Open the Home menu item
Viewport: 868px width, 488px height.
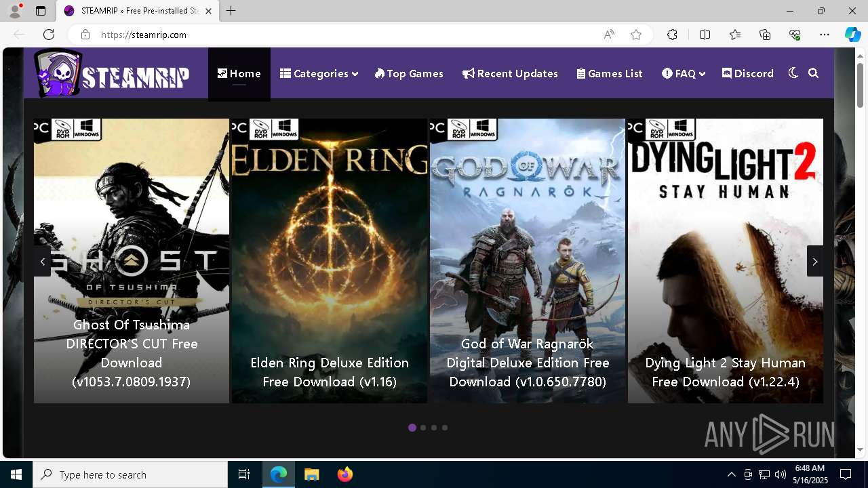point(239,74)
